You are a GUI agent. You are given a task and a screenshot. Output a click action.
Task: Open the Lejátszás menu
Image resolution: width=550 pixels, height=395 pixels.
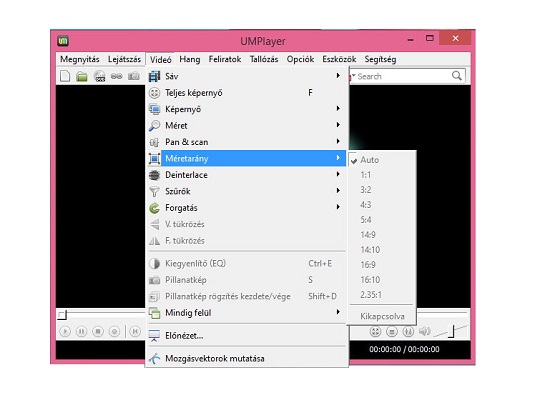124,59
